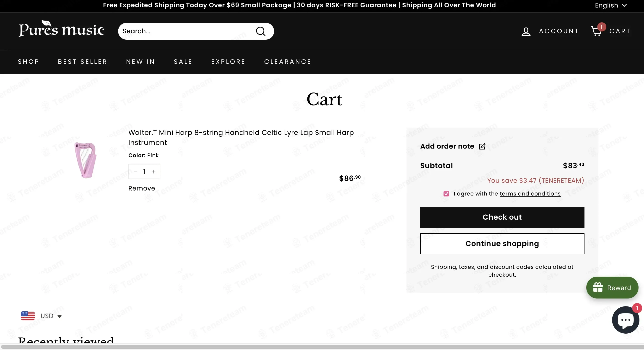644x350 pixels.
Task: Click the horizontal scrollbar at page bottom
Action: pos(322,347)
